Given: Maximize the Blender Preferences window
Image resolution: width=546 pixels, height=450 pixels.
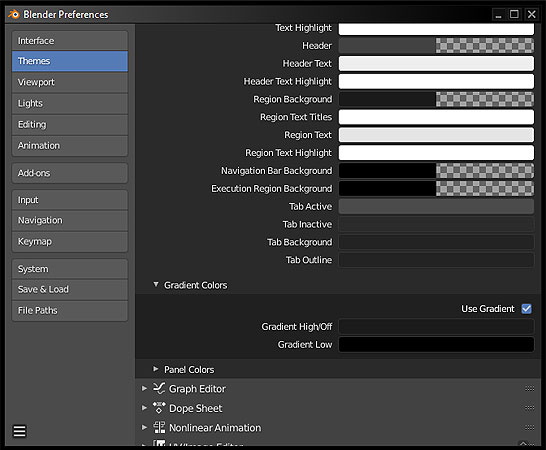Looking at the screenshot, I should [x=514, y=14].
